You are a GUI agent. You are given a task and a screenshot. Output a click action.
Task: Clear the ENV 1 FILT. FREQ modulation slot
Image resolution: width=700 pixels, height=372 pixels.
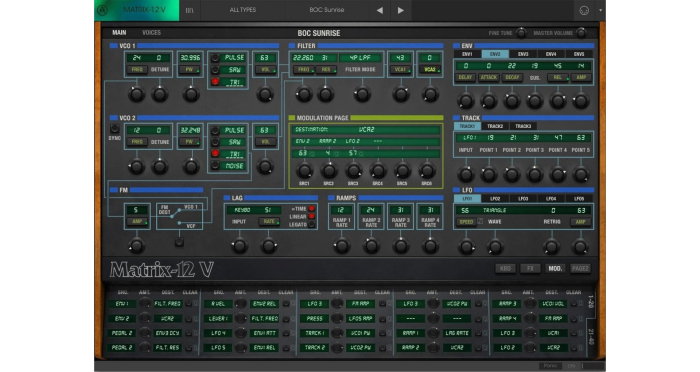189,304
